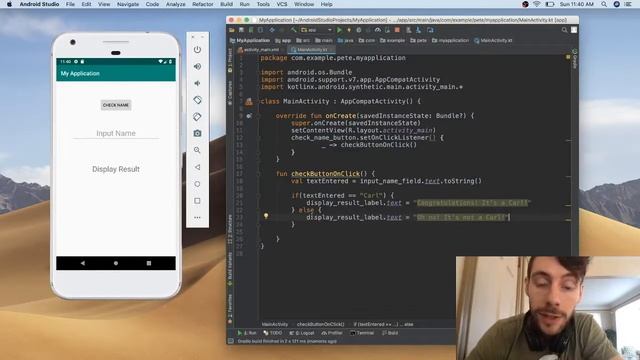Image resolution: width=640 pixels, height=360 pixels.
Task: Open the Navigate menu
Action: click(x=128, y=4)
